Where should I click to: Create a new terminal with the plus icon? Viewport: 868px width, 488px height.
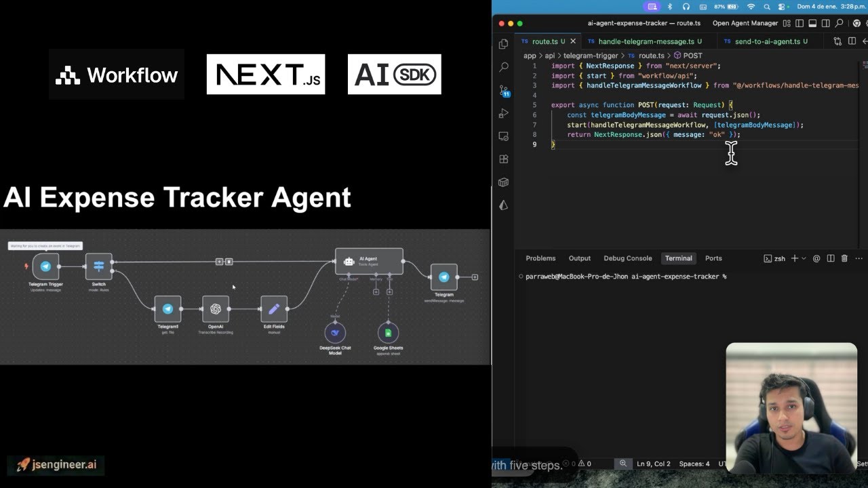pyautogui.click(x=795, y=258)
